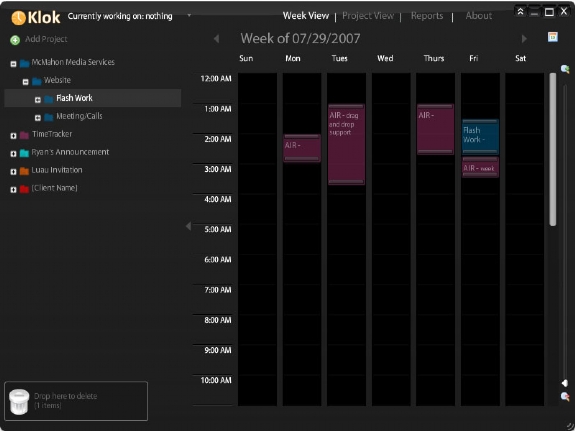Click the zoom out magnifier icon
575x431 pixels.
tap(565, 397)
